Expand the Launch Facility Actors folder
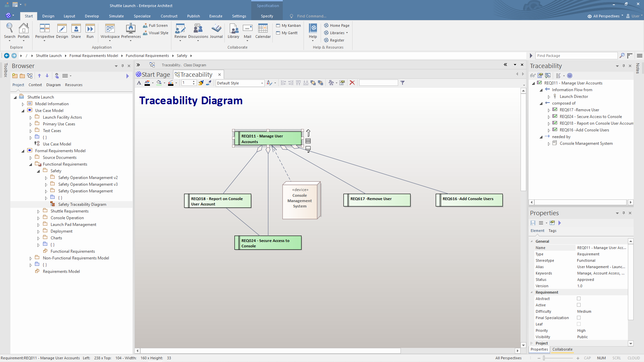This screenshot has height=362, width=644. (31, 118)
